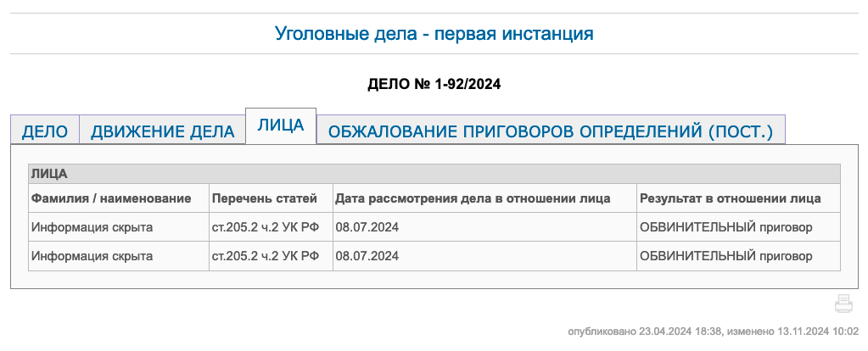Click the опубликовано timestamp footer text
Viewport: 868px width, 351px height.
point(714,331)
